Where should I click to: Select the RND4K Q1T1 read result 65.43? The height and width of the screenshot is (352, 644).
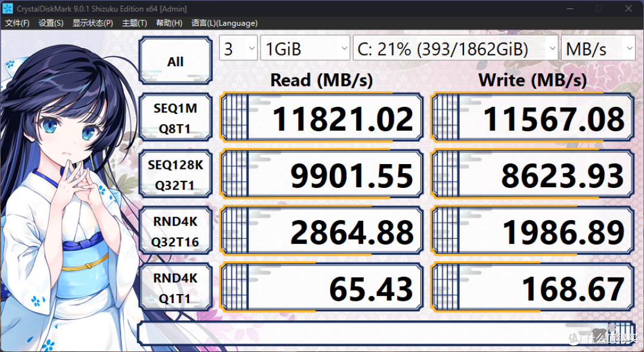point(322,288)
